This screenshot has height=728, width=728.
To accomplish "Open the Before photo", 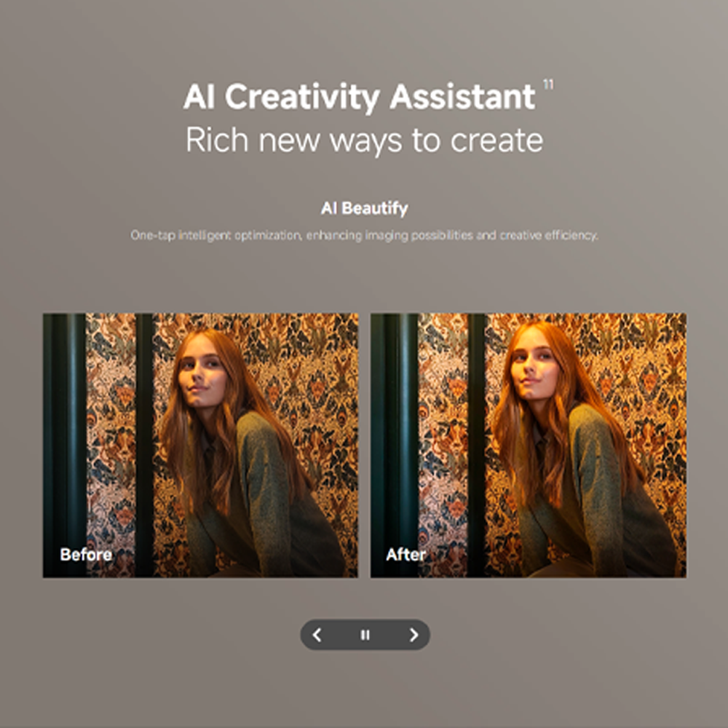I will pos(200,445).
